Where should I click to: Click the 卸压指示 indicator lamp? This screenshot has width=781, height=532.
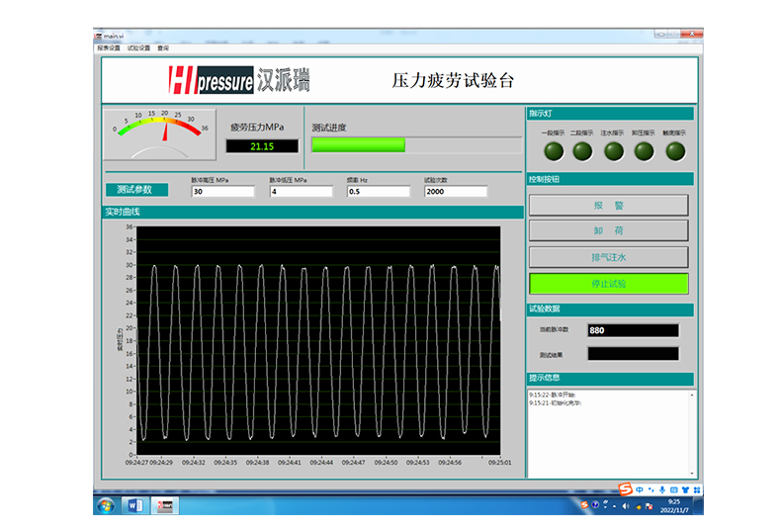(x=644, y=151)
